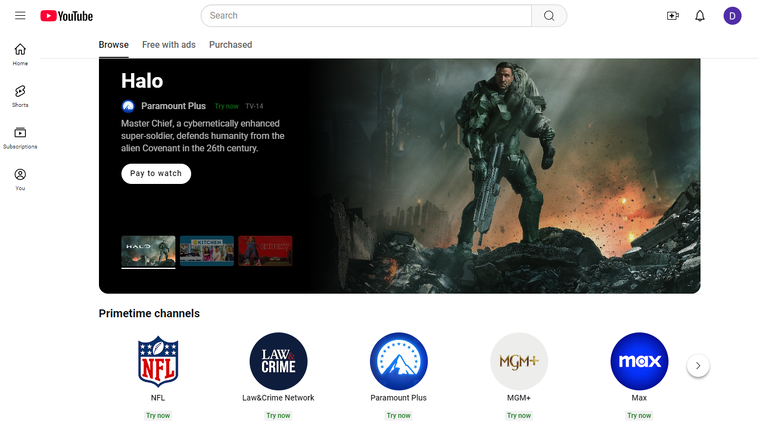Switch to the Free with ads tab

tap(169, 45)
